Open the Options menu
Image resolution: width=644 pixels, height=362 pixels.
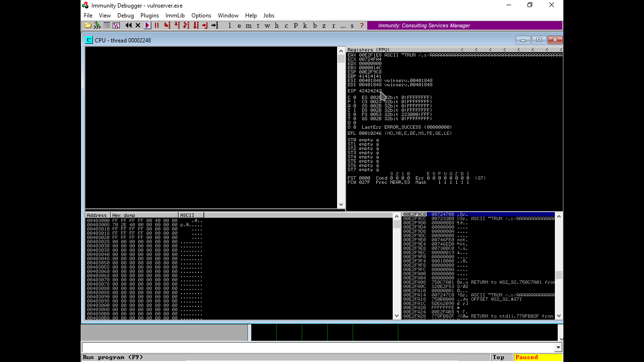tap(201, 16)
